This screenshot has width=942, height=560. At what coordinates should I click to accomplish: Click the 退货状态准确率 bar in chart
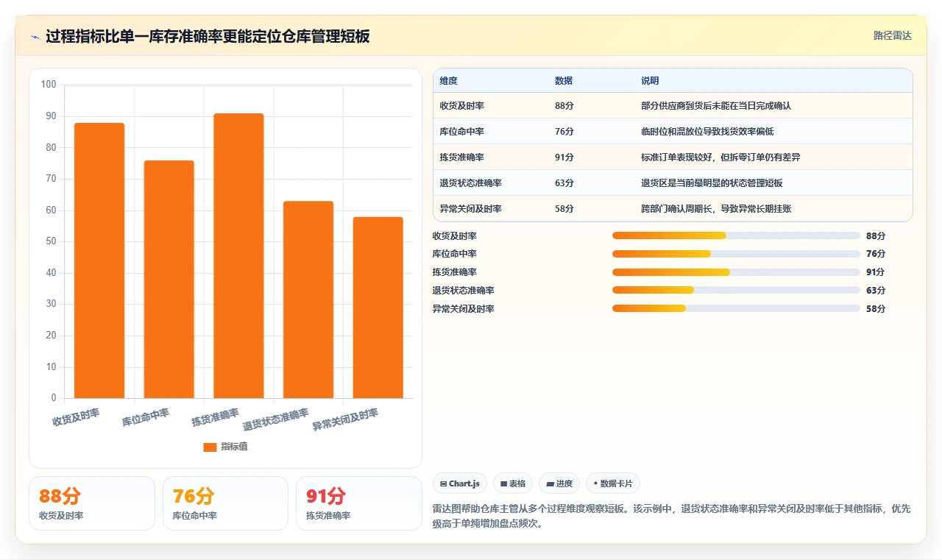[x=308, y=300]
